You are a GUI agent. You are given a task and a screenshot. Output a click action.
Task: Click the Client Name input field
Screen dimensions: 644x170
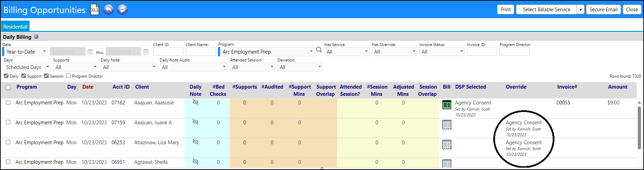201,52
